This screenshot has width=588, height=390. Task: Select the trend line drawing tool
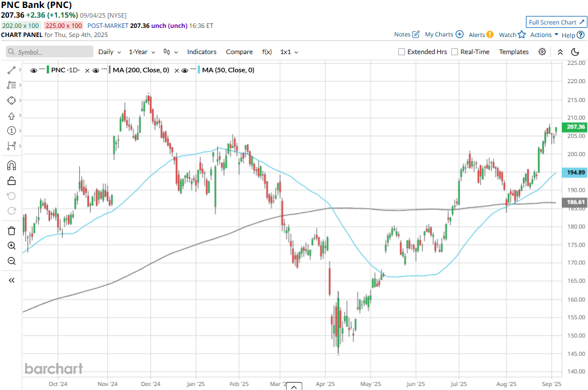pyautogui.click(x=11, y=70)
